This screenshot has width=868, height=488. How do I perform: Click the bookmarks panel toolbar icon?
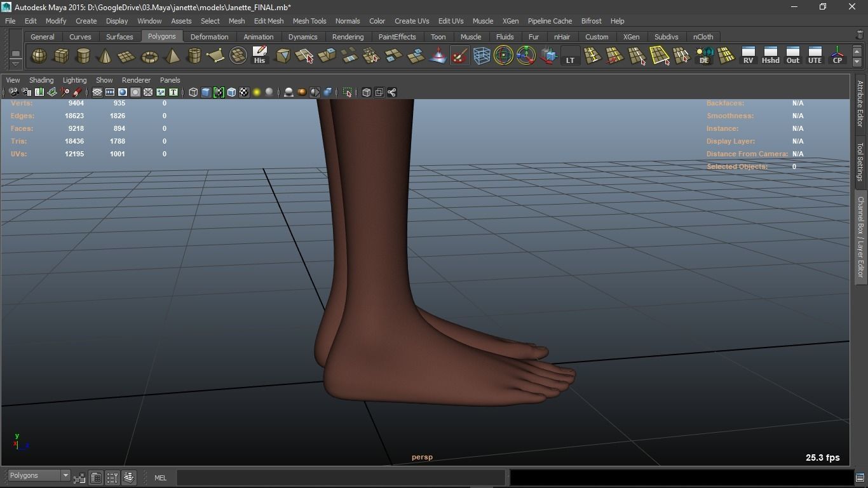click(39, 92)
